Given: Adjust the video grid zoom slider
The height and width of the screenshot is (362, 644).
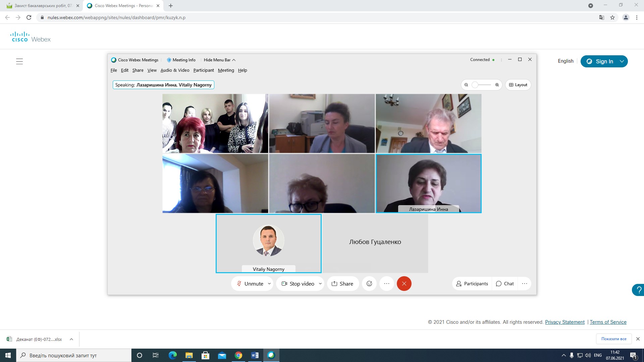Looking at the screenshot, I should pos(482,85).
